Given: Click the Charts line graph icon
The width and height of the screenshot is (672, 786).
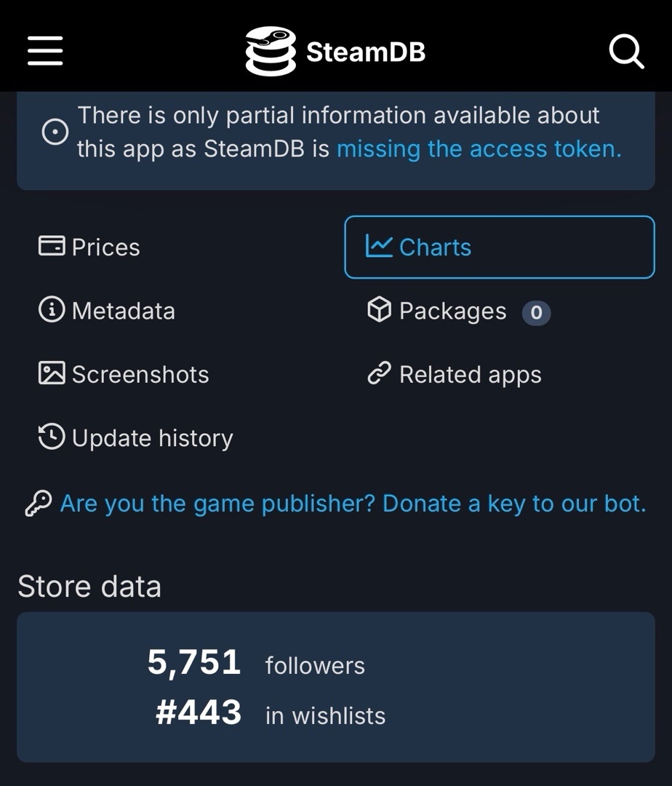Looking at the screenshot, I should [x=379, y=246].
